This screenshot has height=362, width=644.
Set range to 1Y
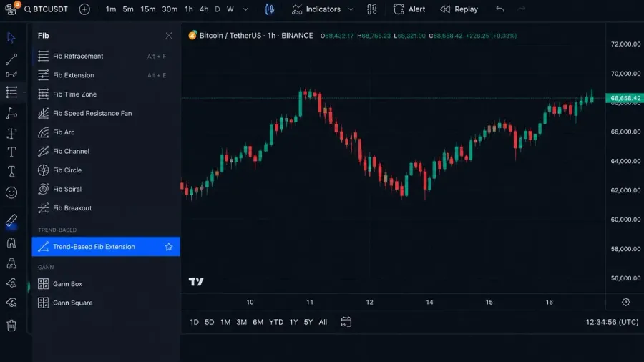[x=293, y=322]
